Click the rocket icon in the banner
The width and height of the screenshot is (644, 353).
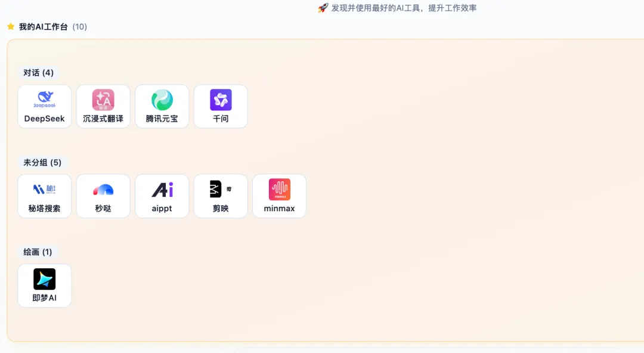[323, 8]
